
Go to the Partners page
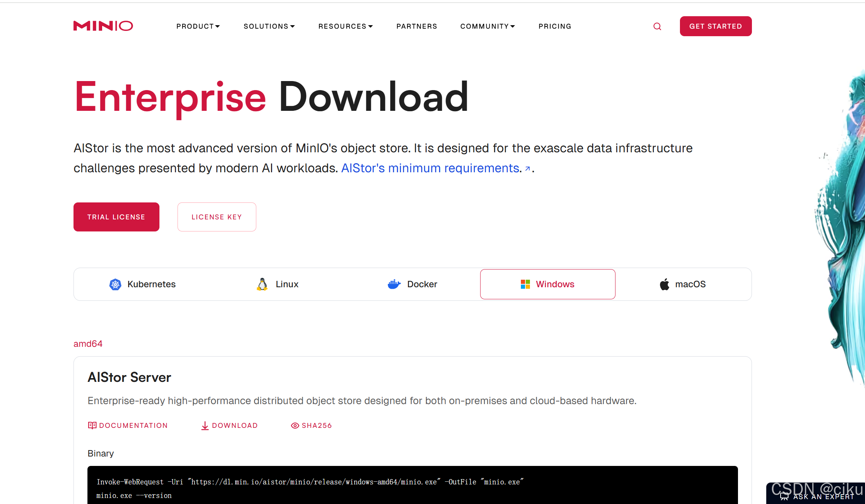pyautogui.click(x=416, y=26)
